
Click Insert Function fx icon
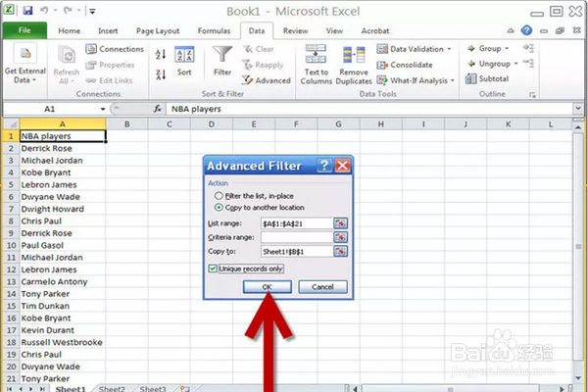(158, 109)
